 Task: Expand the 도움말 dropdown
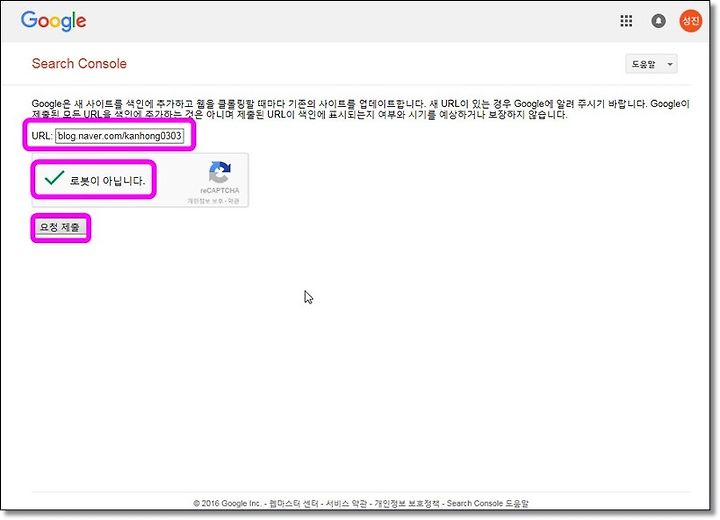(651, 64)
